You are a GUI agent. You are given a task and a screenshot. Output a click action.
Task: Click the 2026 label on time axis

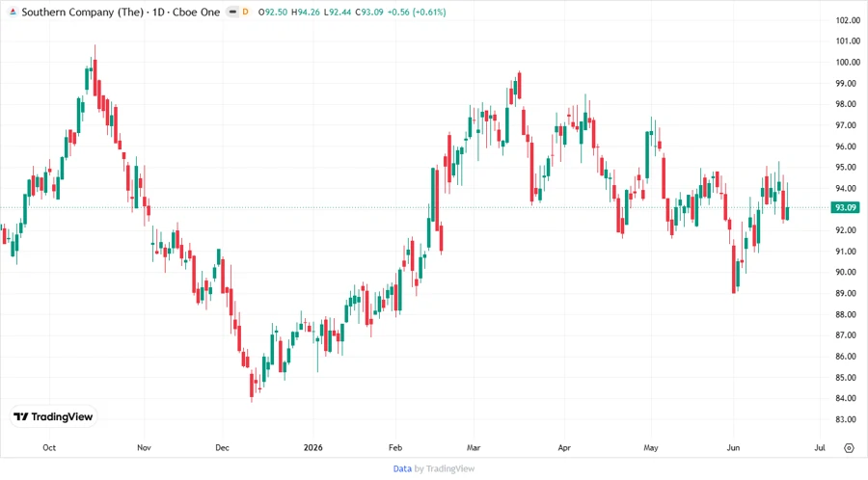point(312,447)
